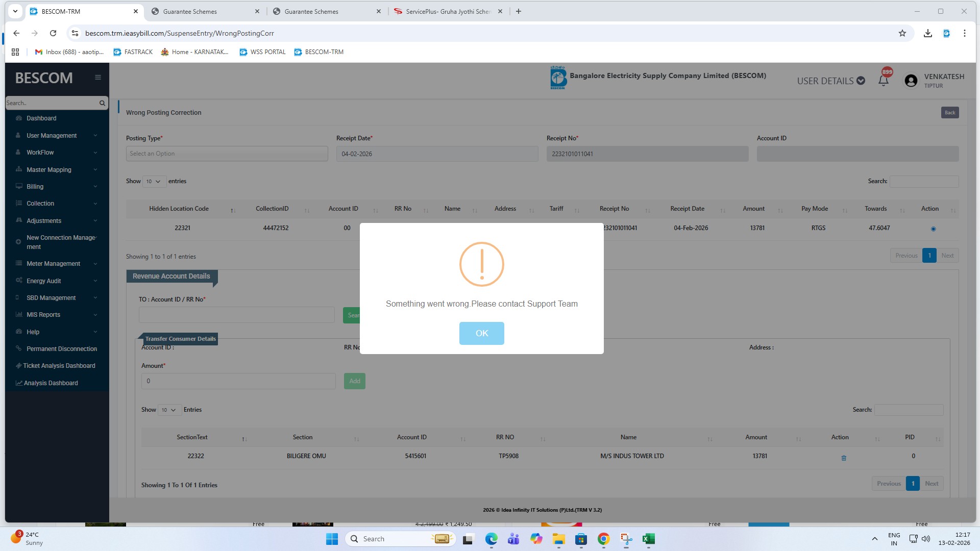This screenshot has width=980, height=551.
Task: Click the TO Account ID / RR No field
Action: click(x=236, y=315)
